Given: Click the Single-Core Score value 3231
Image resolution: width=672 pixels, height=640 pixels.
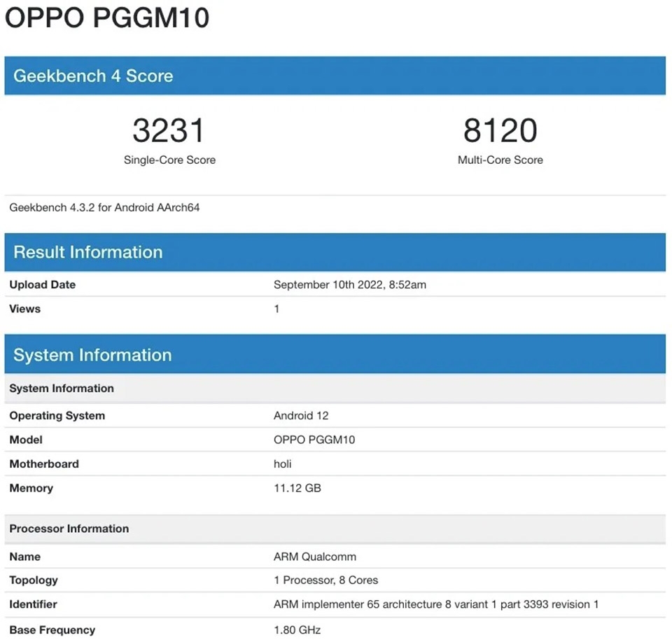Looking at the screenshot, I should point(169,130).
